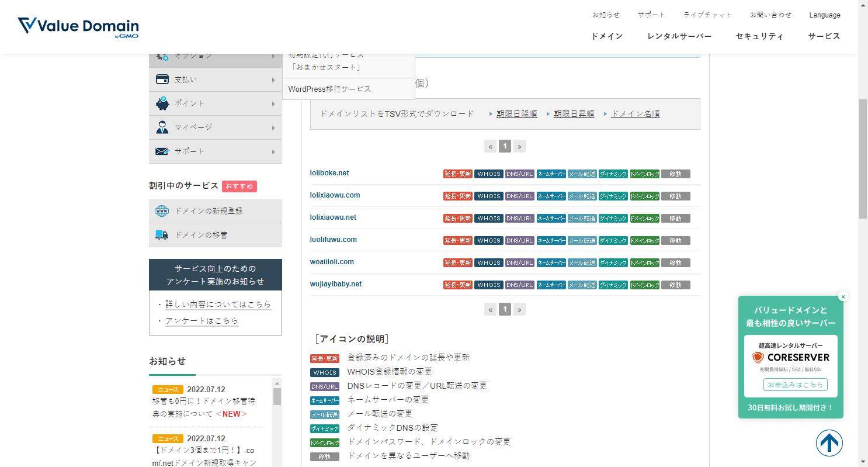Click the truck icon for ドメインの移管
The width and height of the screenshot is (868, 467).
coord(162,235)
